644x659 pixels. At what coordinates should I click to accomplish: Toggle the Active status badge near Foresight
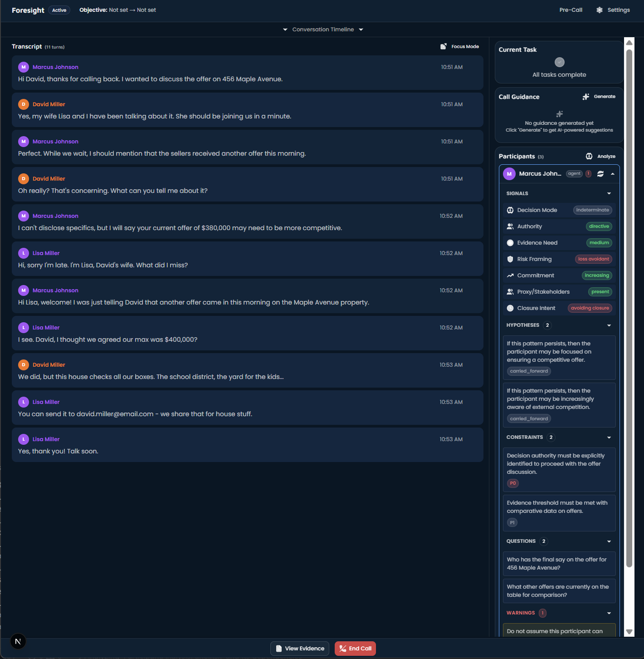click(59, 10)
